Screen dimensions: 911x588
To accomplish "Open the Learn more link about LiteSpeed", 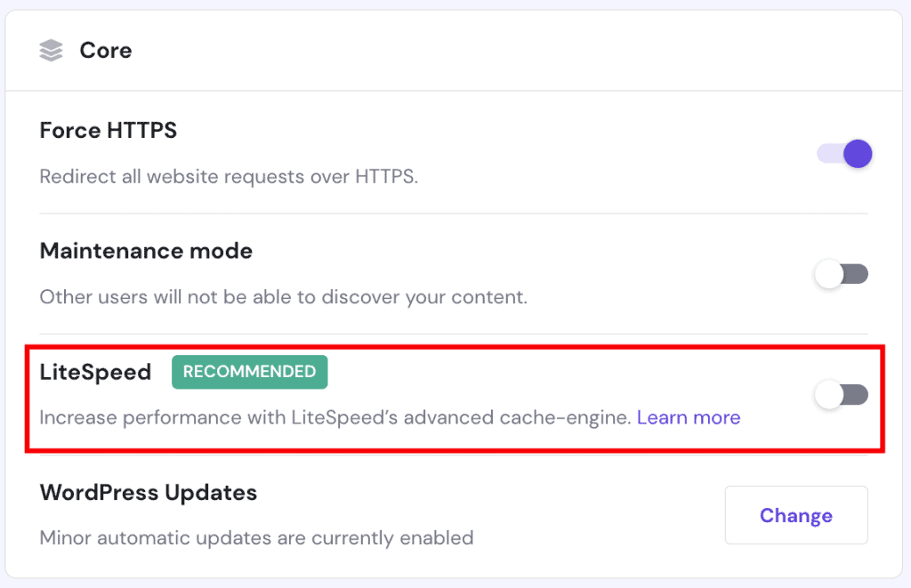I will coord(689,417).
